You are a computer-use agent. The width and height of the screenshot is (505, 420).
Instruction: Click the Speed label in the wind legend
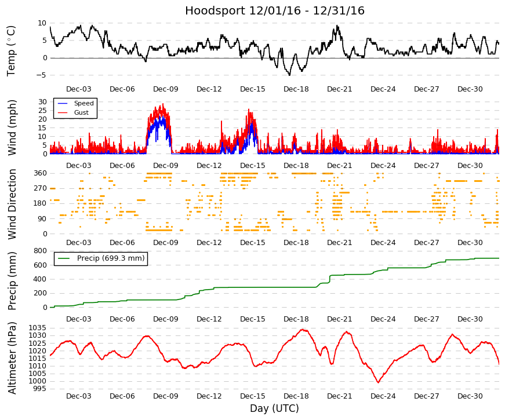[83, 103]
